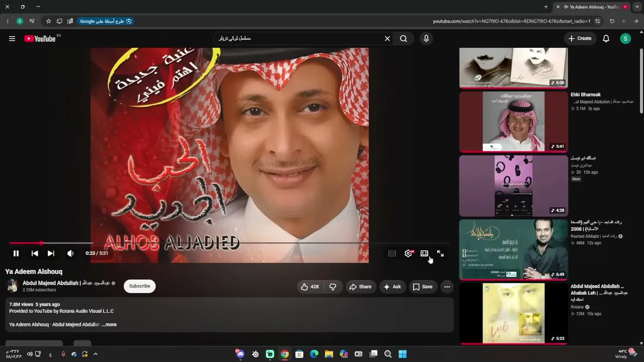Click the Create button

click(580, 39)
